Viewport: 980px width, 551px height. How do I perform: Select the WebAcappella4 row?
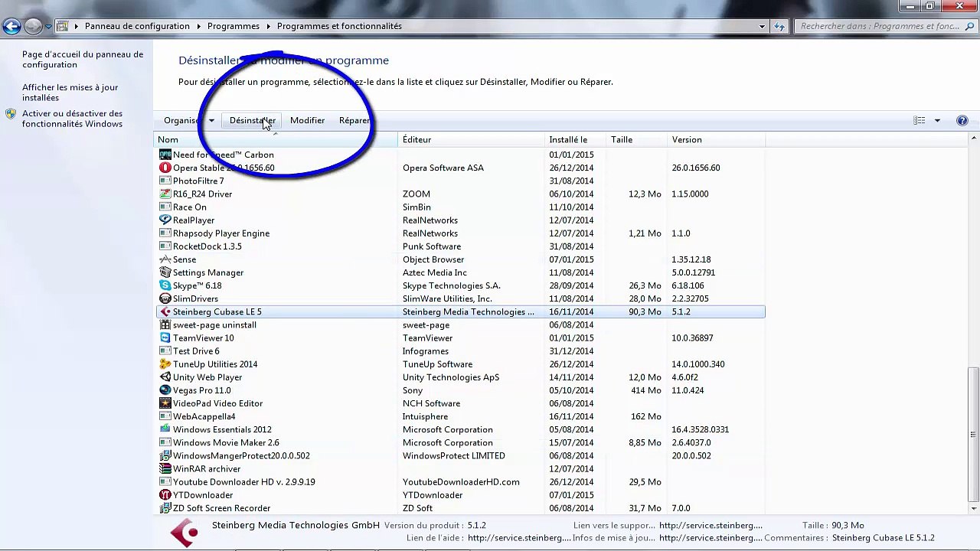click(460, 416)
